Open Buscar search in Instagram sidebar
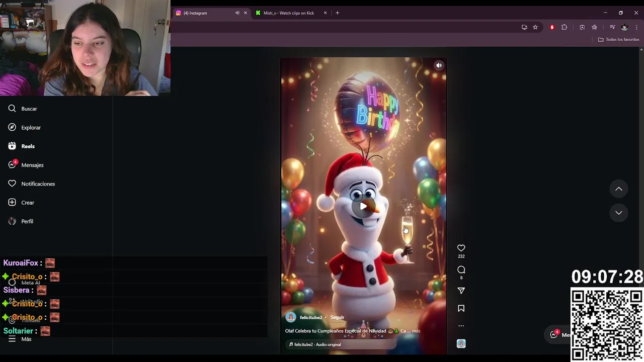Image resolution: width=644 pixels, height=362 pixels. 23,109
